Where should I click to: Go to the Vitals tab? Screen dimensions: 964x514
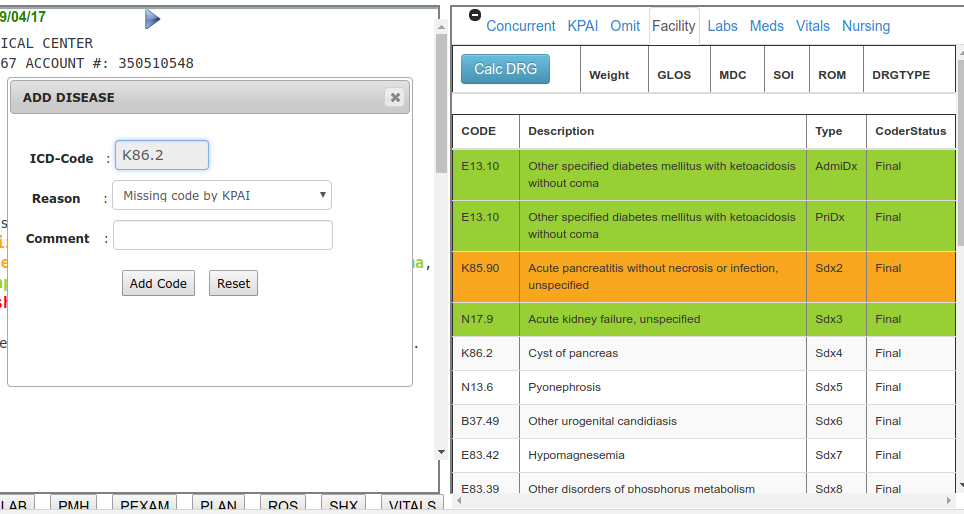(813, 26)
